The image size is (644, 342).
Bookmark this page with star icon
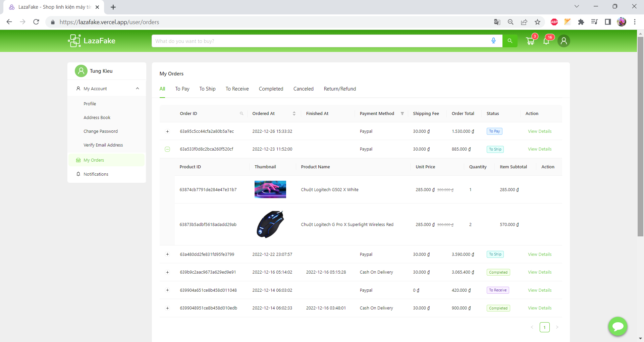pyautogui.click(x=537, y=22)
